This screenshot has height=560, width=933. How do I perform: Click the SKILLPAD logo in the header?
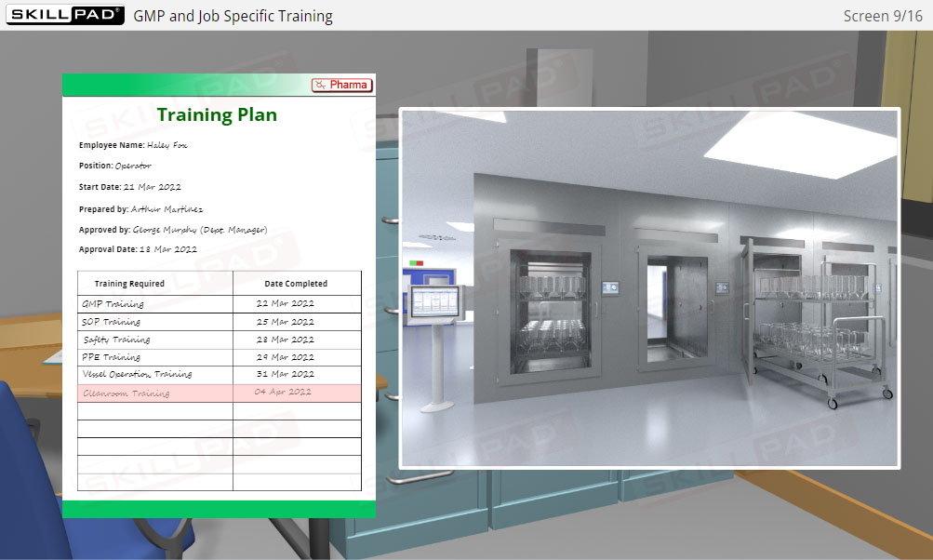[x=62, y=15]
